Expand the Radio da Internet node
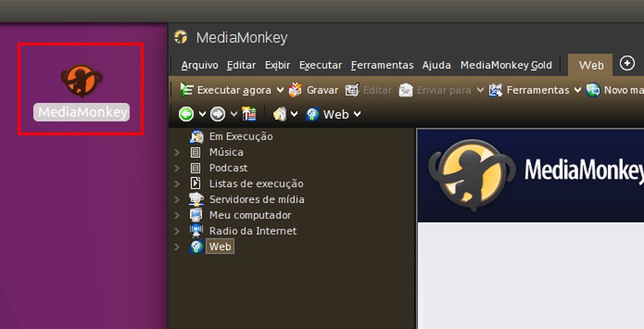 (x=177, y=231)
